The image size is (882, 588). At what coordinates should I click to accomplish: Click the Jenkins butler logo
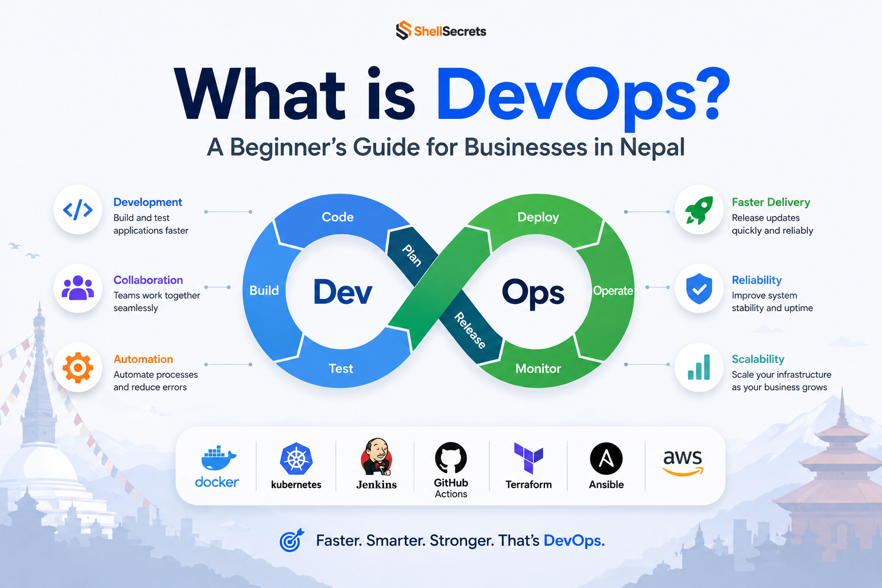point(377,457)
